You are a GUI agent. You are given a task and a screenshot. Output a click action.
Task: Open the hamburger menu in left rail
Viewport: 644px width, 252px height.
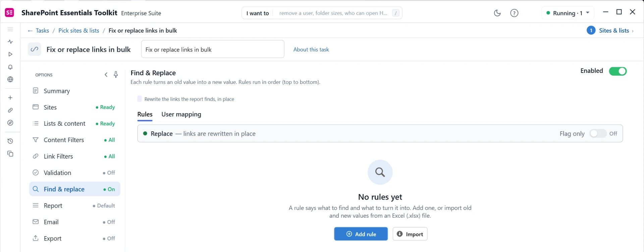point(10,29)
